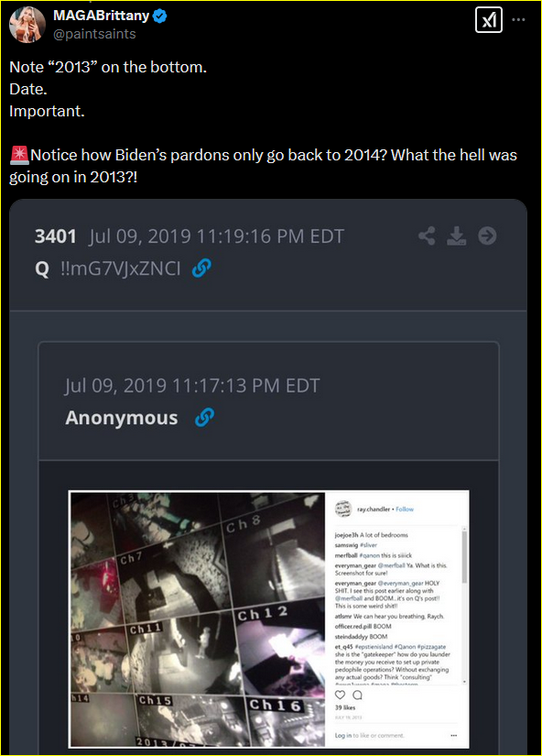This screenshot has height=756, width=542.
Task: Open the link icon beside Q tripcode
Action: click(x=201, y=268)
